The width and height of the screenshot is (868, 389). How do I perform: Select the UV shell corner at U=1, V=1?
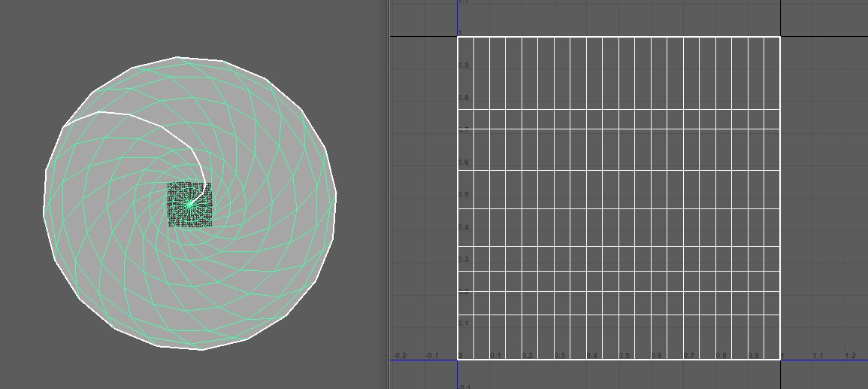pos(780,37)
